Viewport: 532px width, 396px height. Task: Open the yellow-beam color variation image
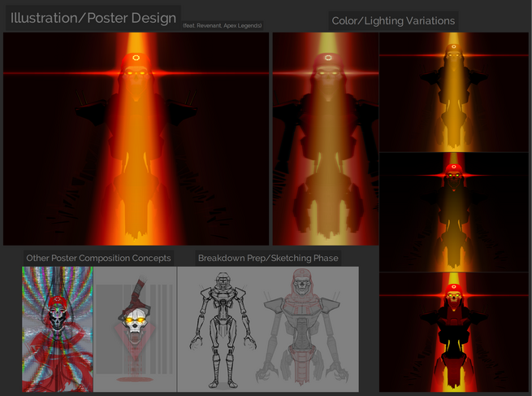coord(326,138)
